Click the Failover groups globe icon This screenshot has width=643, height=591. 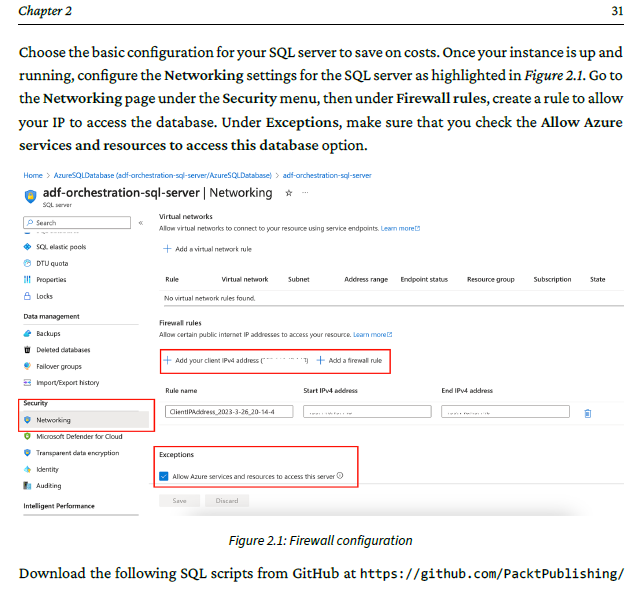click(x=27, y=366)
